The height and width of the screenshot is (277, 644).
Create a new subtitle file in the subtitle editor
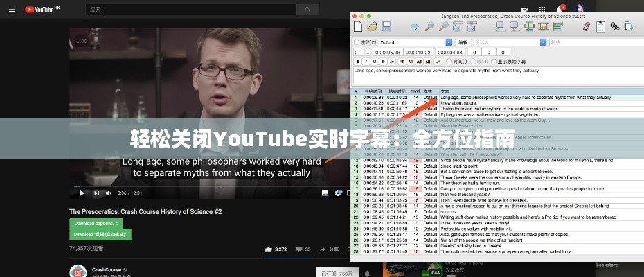pos(358,27)
